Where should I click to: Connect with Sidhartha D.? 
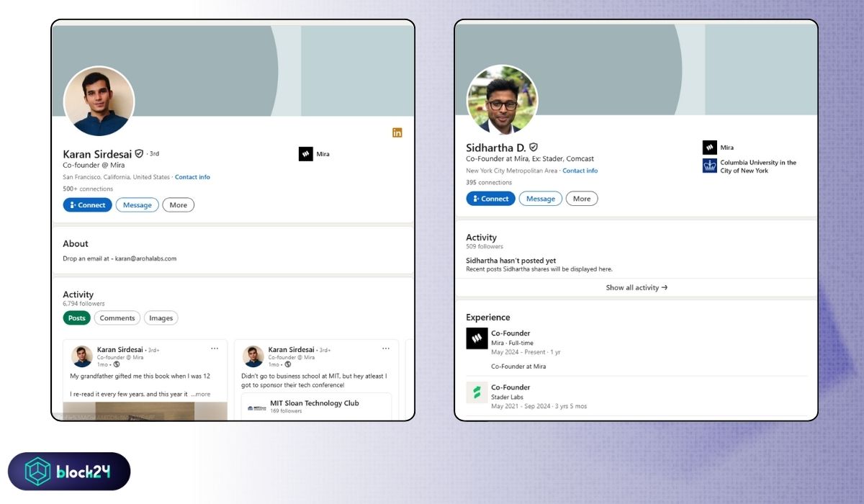[490, 199]
